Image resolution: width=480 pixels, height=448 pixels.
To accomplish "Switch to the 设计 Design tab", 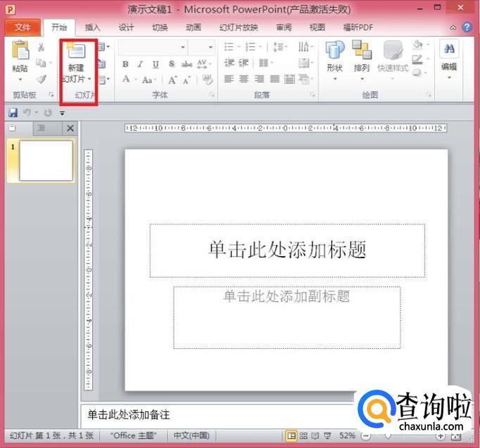I will 126,27.
